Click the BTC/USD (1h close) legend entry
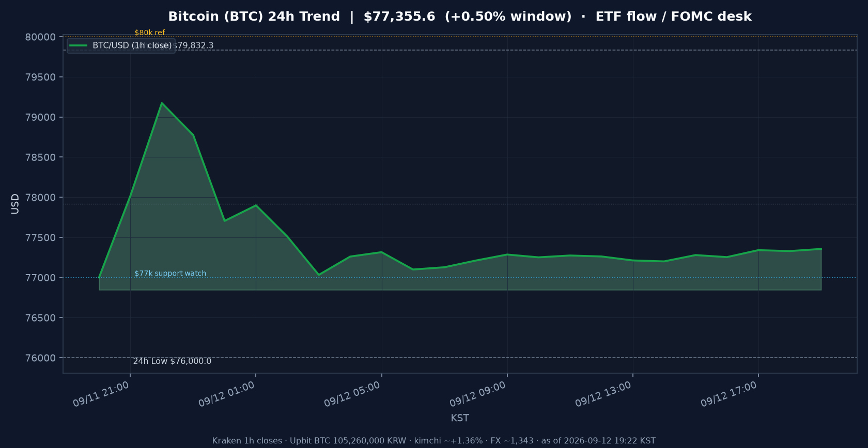The width and height of the screenshot is (868, 448). [x=121, y=45]
